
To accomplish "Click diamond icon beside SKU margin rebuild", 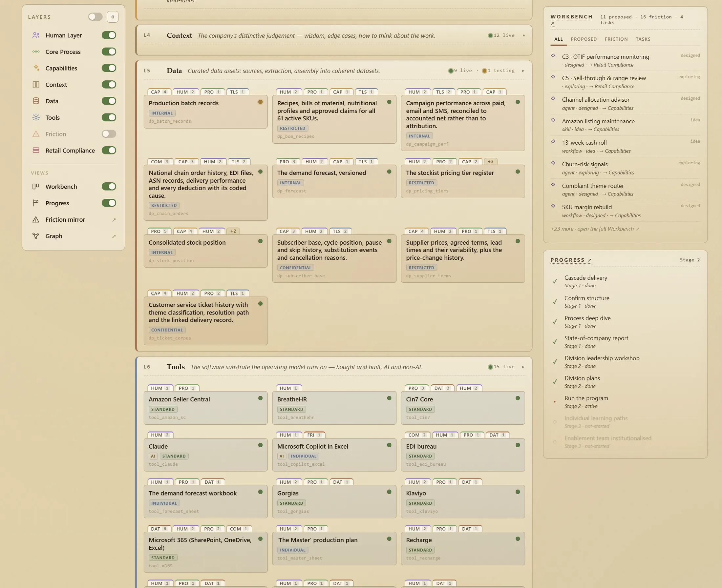I will coord(553,206).
